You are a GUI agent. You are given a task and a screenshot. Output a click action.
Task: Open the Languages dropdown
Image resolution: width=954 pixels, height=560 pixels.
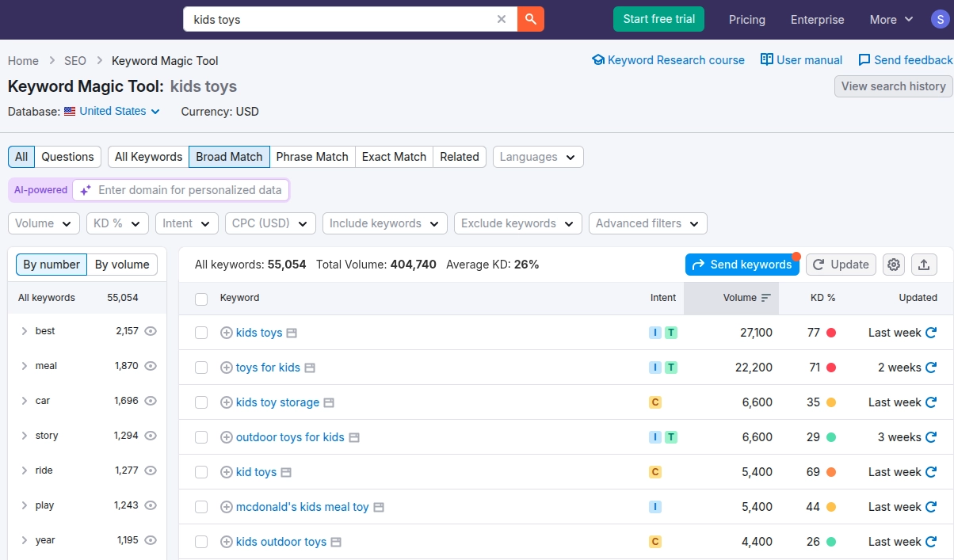538,157
